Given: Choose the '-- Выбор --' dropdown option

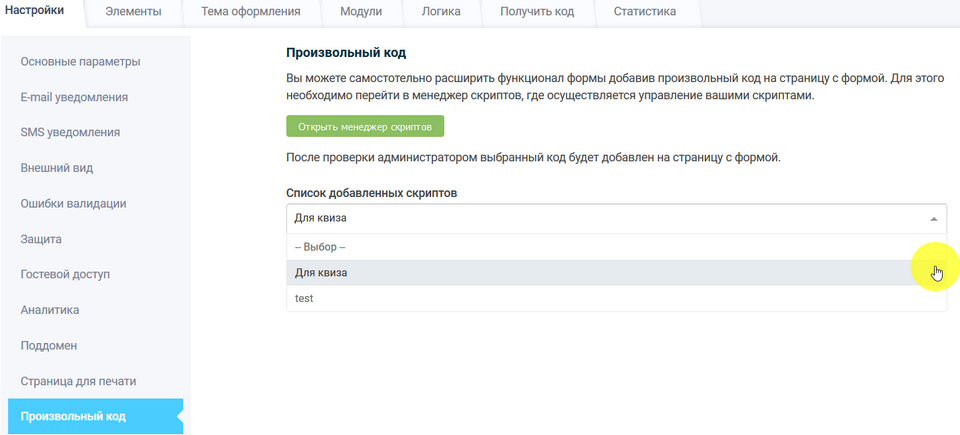Looking at the screenshot, I should [x=320, y=247].
